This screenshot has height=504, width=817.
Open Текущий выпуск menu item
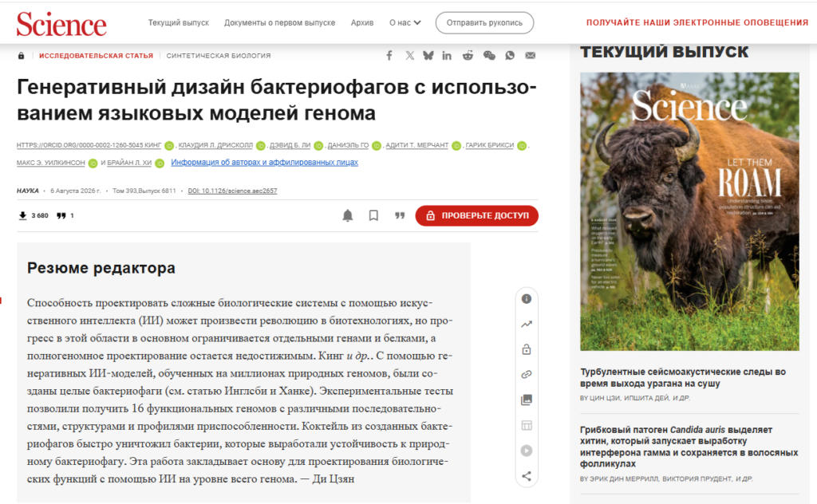(x=178, y=23)
